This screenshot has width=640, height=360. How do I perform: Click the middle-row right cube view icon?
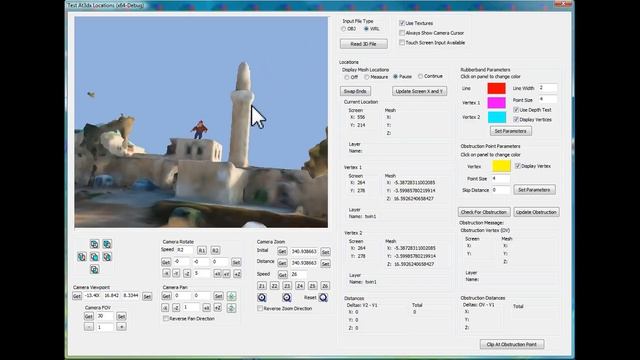click(x=107, y=257)
